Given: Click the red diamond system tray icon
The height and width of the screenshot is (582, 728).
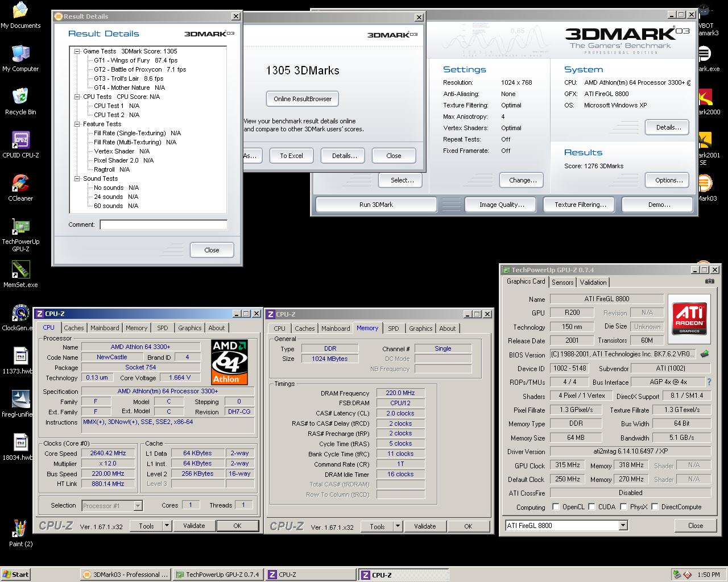Looking at the screenshot, I should click(x=687, y=575).
